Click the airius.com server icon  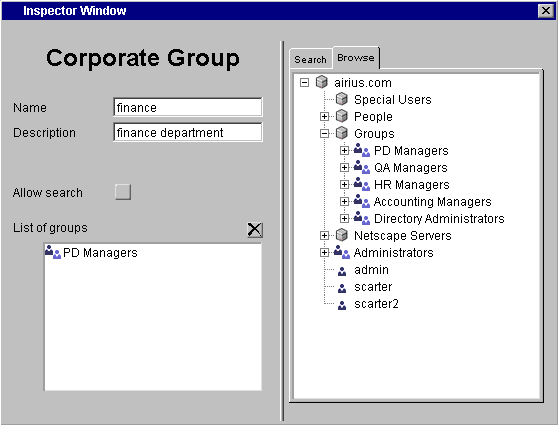322,82
